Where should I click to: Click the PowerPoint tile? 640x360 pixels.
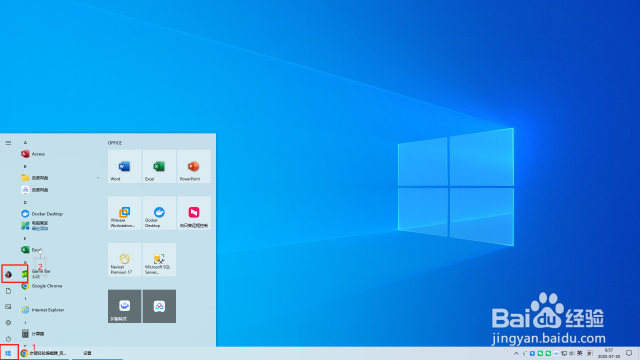pyautogui.click(x=194, y=167)
